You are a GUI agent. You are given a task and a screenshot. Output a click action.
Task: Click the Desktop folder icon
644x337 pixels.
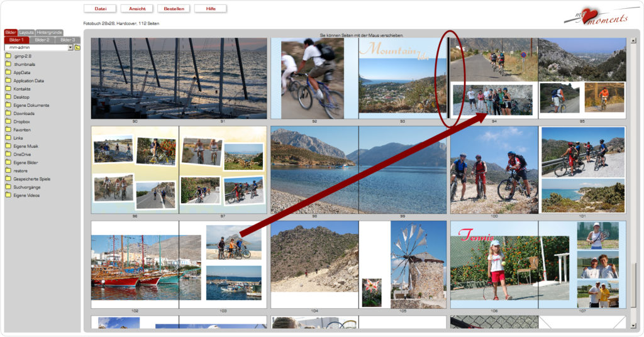point(9,97)
